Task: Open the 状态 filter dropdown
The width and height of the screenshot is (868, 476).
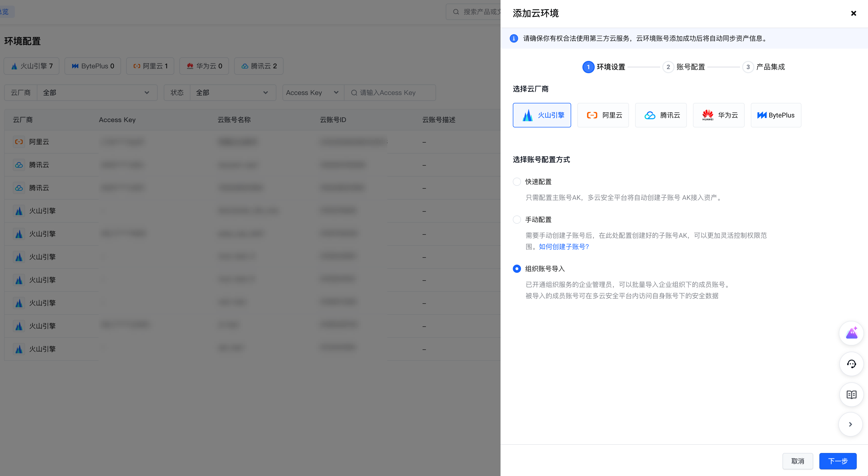Action: [x=233, y=93]
